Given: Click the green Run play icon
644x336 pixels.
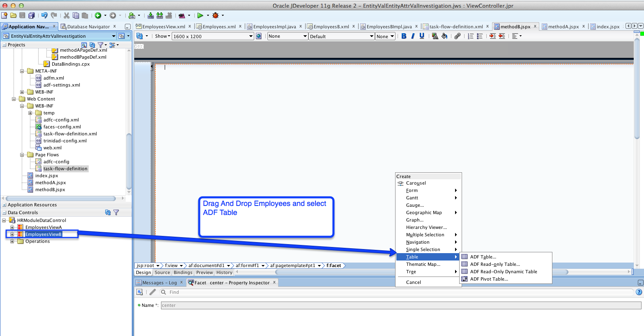Looking at the screenshot, I should 200,16.
